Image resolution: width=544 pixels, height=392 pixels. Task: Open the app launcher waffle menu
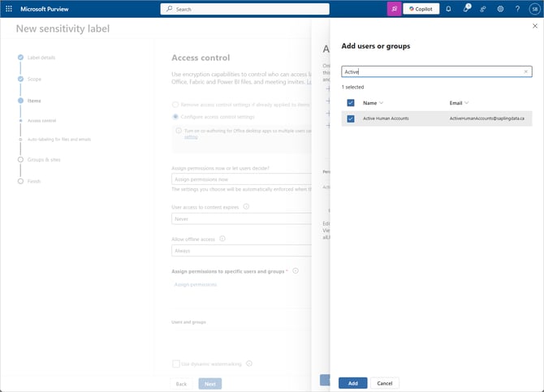(9, 9)
